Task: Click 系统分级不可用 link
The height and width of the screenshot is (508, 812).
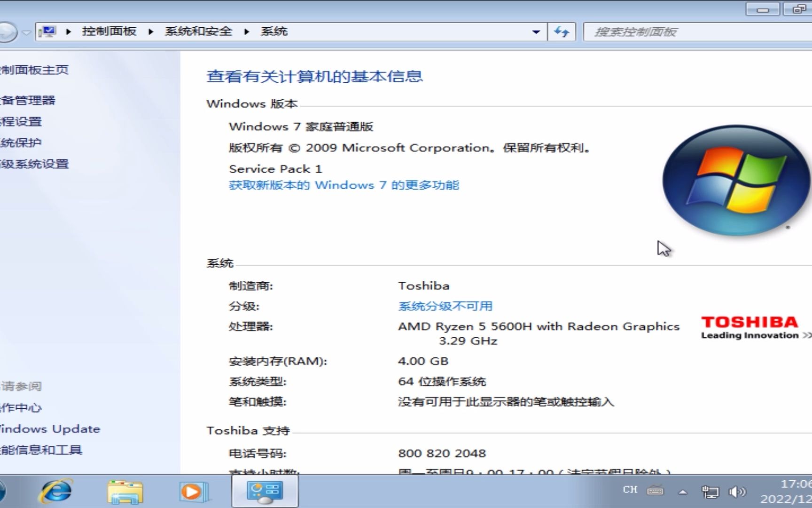Action: click(445, 306)
